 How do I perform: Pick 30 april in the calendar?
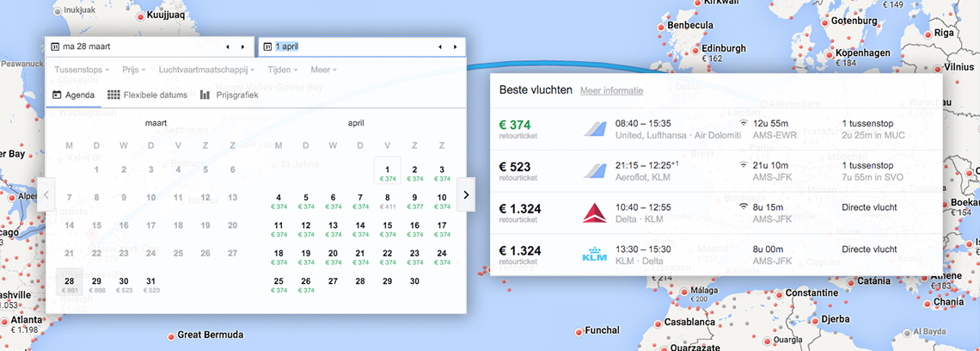pos(414,281)
